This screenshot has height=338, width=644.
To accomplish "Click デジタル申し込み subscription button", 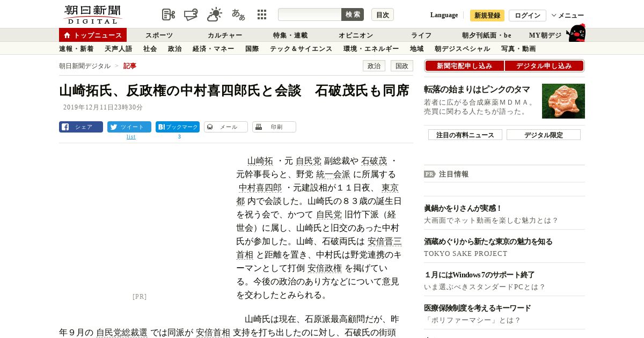I will click(x=544, y=66).
